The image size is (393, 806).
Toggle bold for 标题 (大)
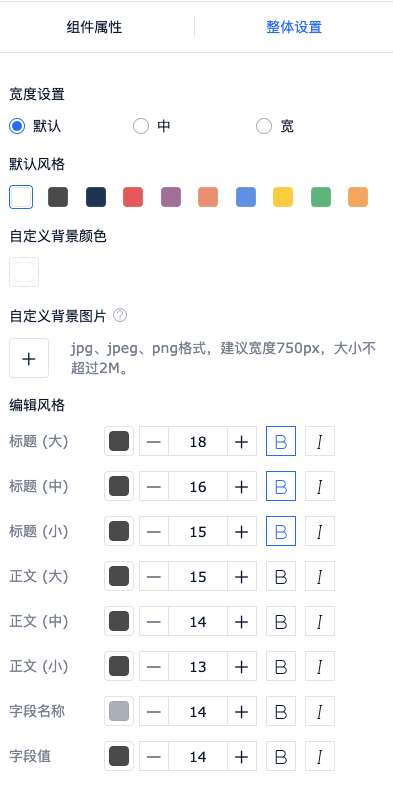point(280,441)
